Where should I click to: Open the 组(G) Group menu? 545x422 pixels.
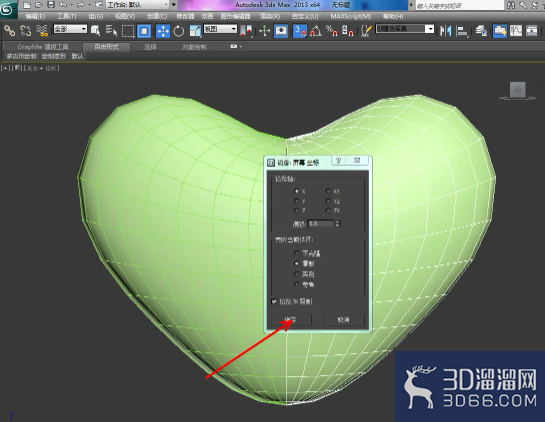point(96,16)
